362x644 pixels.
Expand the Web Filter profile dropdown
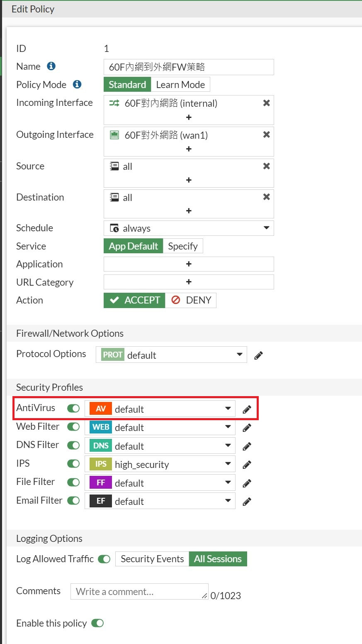(x=228, y=427)
